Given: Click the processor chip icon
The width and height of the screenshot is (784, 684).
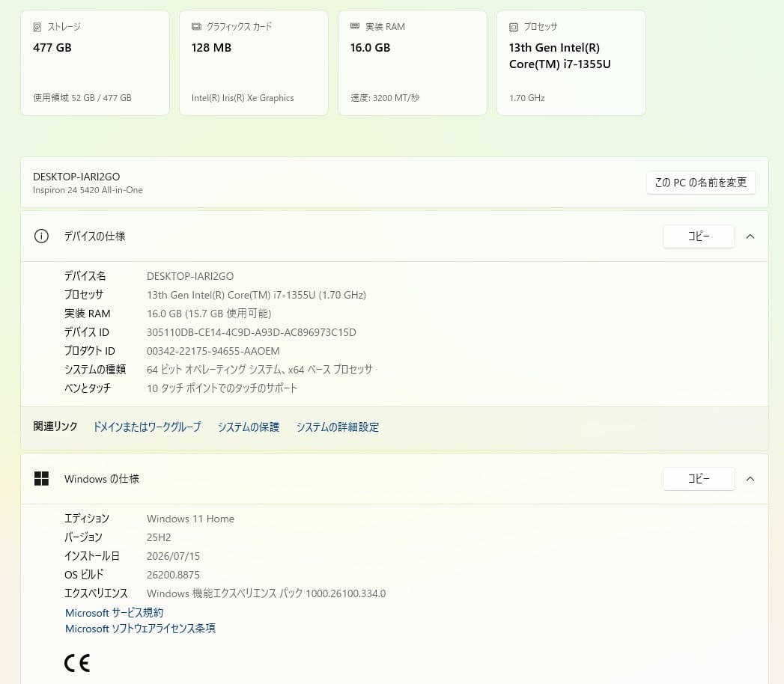Looking at the screenshot, I should 514,27.
